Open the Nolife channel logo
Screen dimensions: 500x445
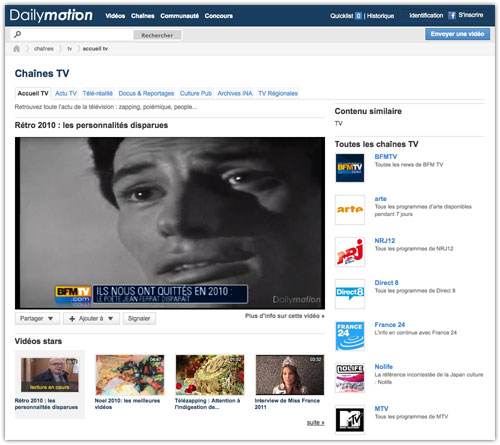point(350,378)
